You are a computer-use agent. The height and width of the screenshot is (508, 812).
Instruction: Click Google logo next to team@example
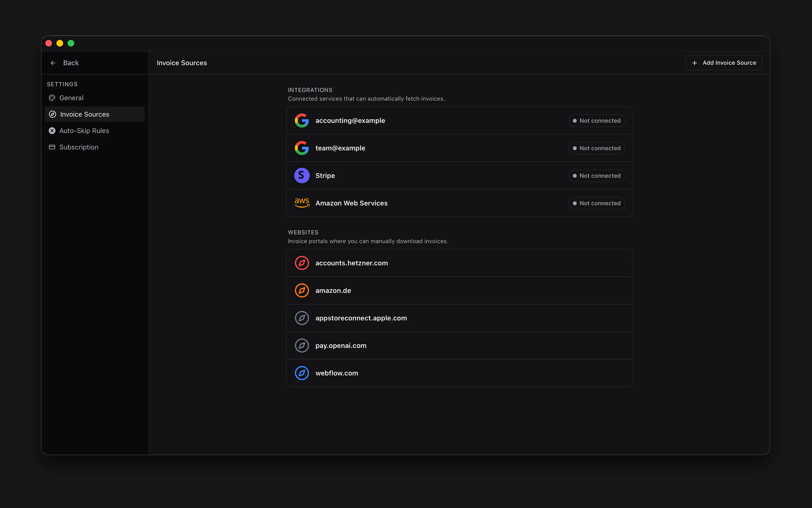coord(302,148)
